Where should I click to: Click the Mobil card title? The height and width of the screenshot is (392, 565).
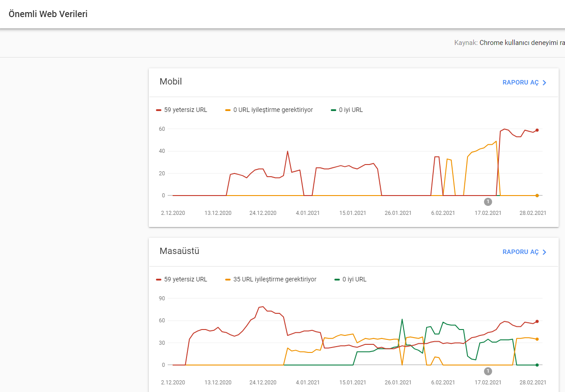pyautogui.click(x=171, y=81)
